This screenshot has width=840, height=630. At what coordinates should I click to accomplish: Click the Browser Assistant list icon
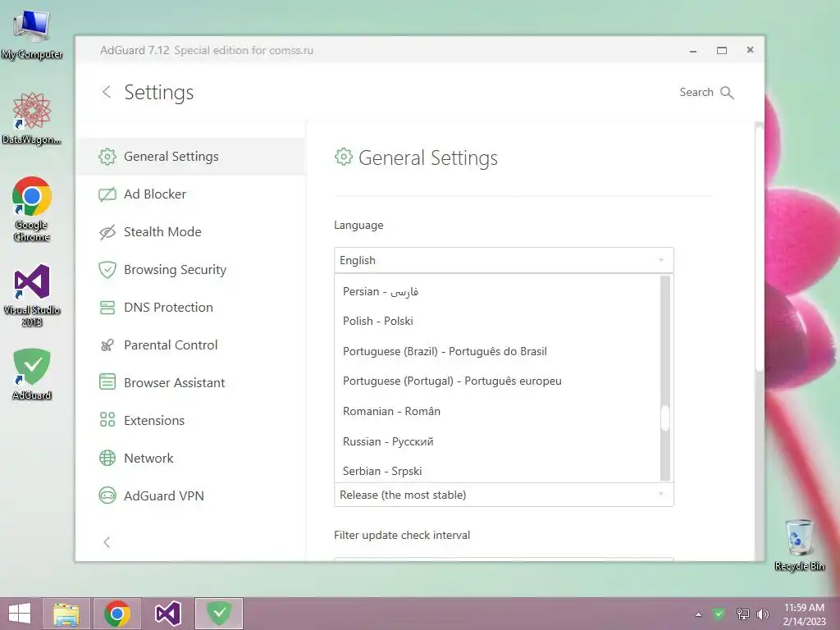click(x=107, y=382)
